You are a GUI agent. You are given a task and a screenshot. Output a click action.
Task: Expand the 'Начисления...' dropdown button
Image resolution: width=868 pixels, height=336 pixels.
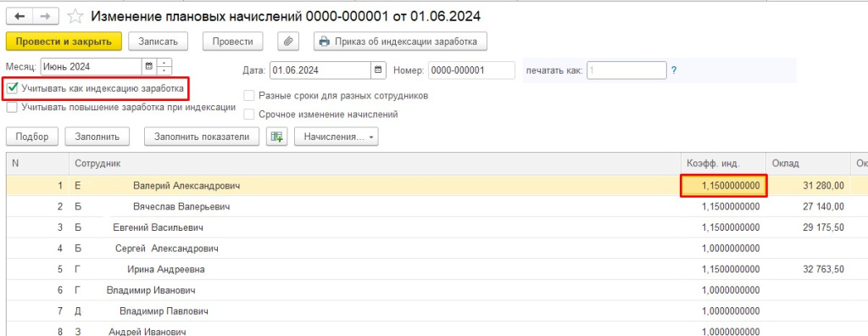pyautogui.click(x=336, y=137)
